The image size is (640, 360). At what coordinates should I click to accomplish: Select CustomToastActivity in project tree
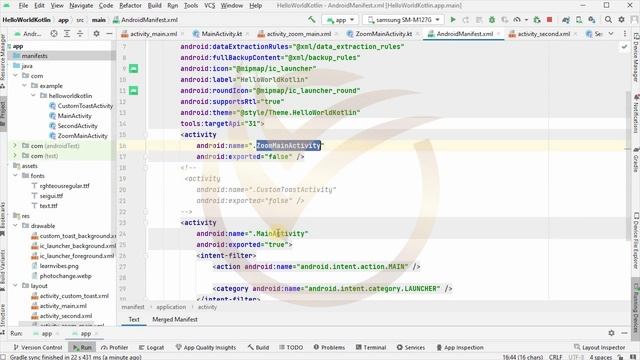coord(85,106)
